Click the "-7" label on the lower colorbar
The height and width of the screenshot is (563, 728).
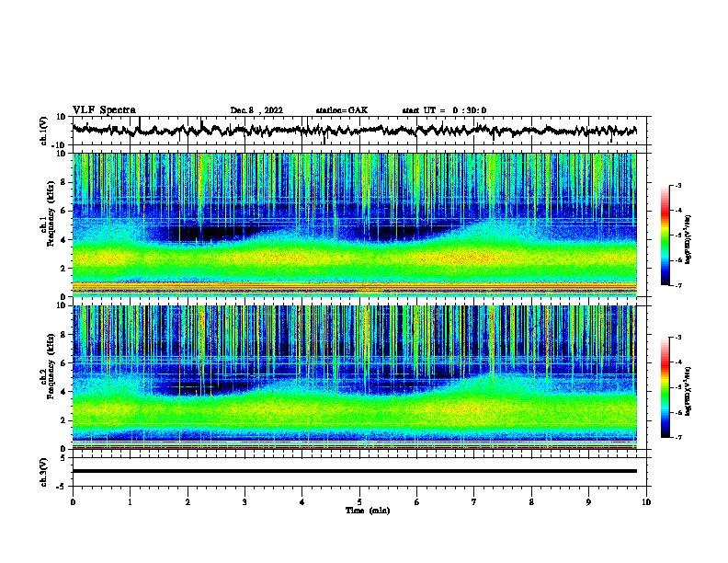pyautogui.click(x=677, y=438)
